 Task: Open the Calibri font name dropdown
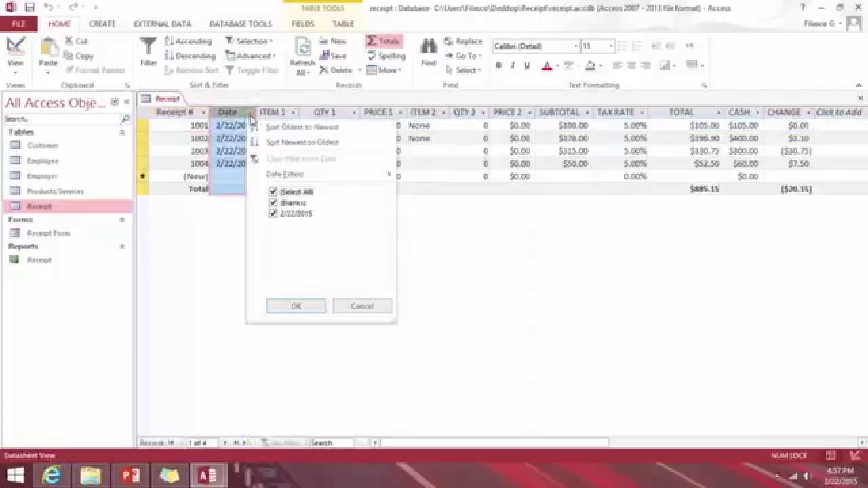coord(576,46)
